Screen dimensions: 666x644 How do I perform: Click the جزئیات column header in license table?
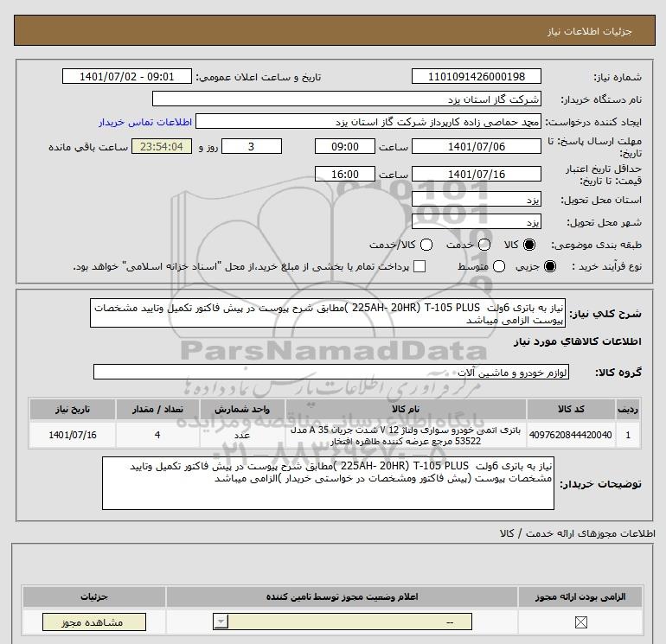(94, 596)
